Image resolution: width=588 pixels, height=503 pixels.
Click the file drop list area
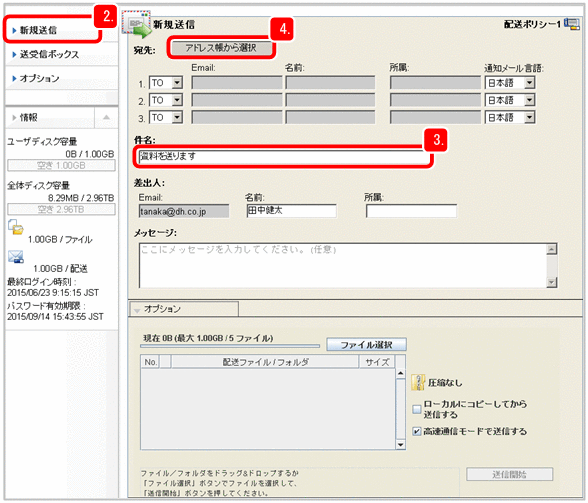(268, 409)
